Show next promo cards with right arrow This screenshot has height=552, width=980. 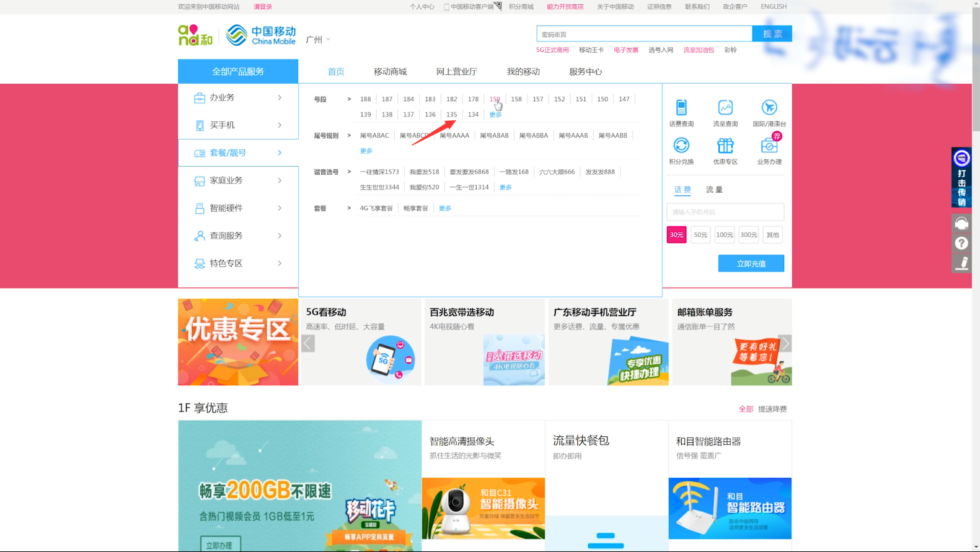(x=785, y=343)
